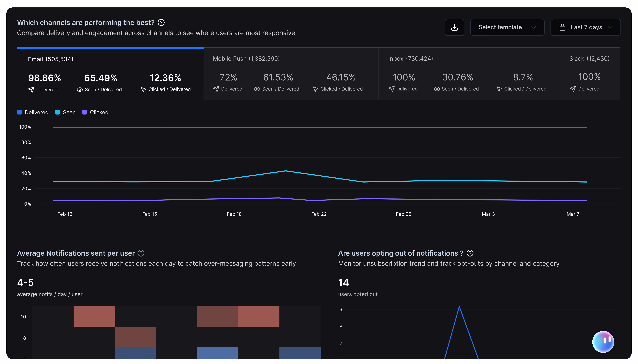Toggle the Clicked legend series

(x=95, y=112)
